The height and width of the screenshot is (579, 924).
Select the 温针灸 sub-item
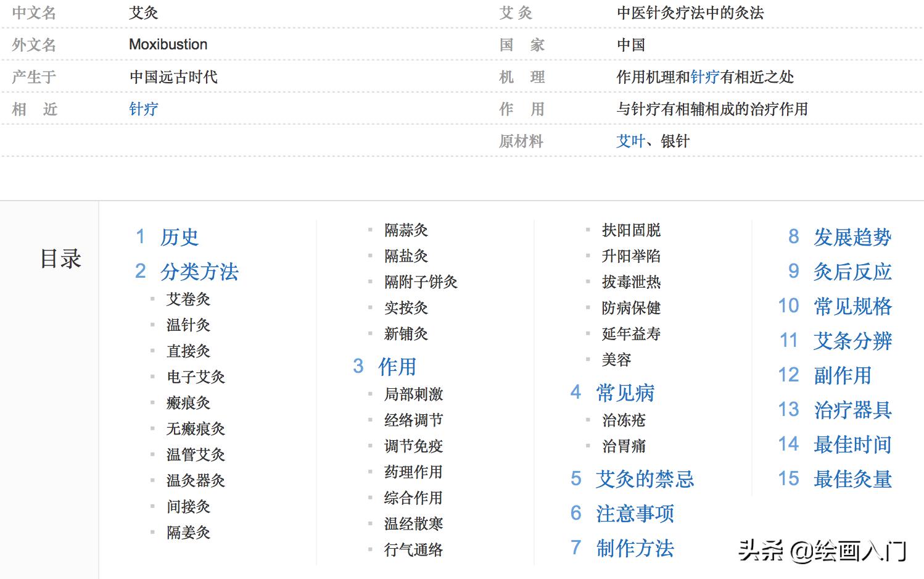[188, 325]
